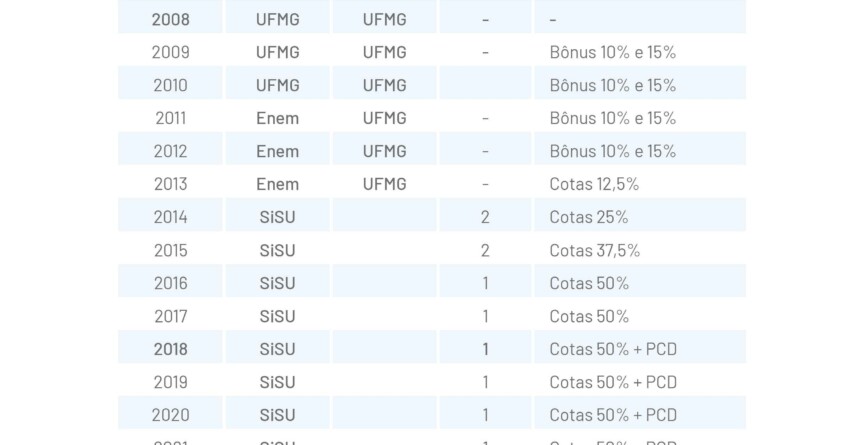Click the 2014 year cell
This screenshot has height=445, width=864.
(170, 217)
